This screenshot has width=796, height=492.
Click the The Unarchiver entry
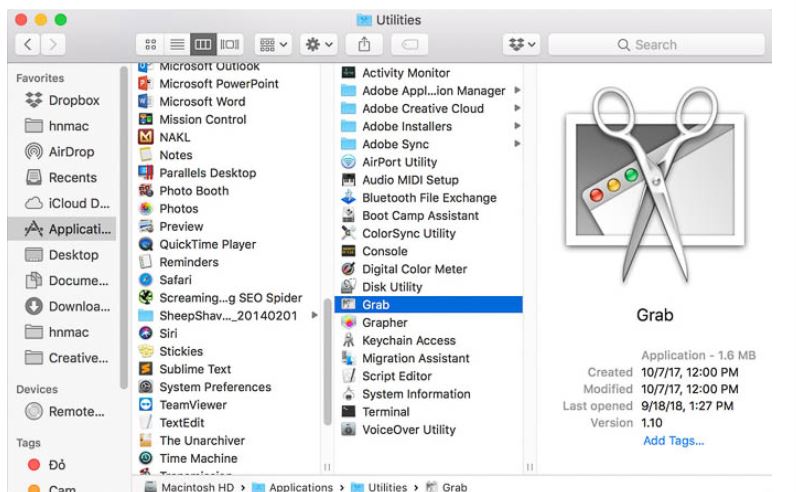tap(192, 441)
